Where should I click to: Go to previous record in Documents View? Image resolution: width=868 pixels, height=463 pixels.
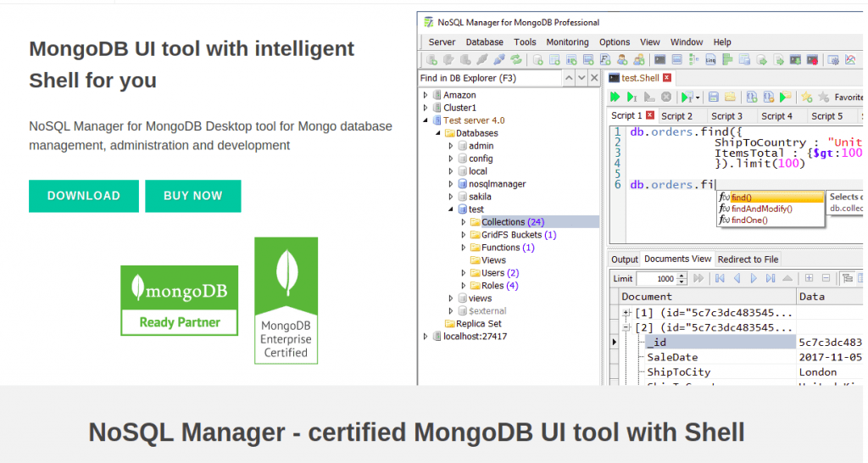point(737,279)
